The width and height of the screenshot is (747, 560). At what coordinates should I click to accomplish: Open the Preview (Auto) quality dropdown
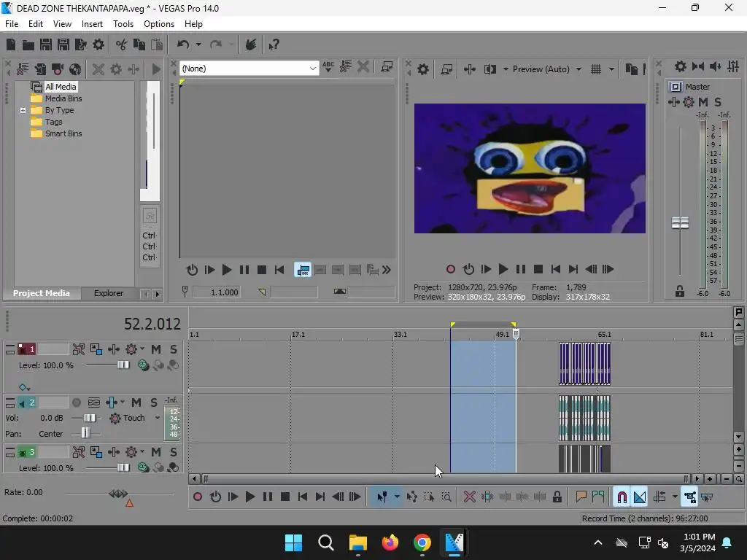coord(578,69)
